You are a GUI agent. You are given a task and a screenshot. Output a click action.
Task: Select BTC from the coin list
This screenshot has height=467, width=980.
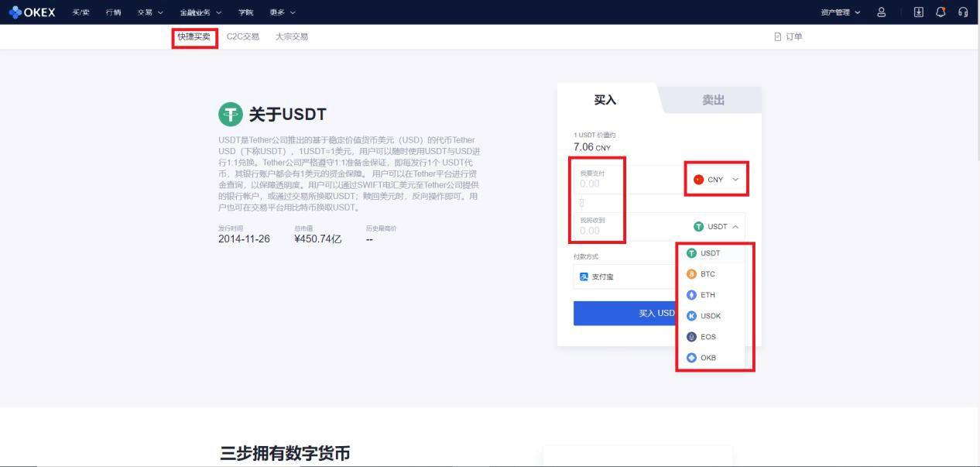pyautogui.click(x=707, y=273)
